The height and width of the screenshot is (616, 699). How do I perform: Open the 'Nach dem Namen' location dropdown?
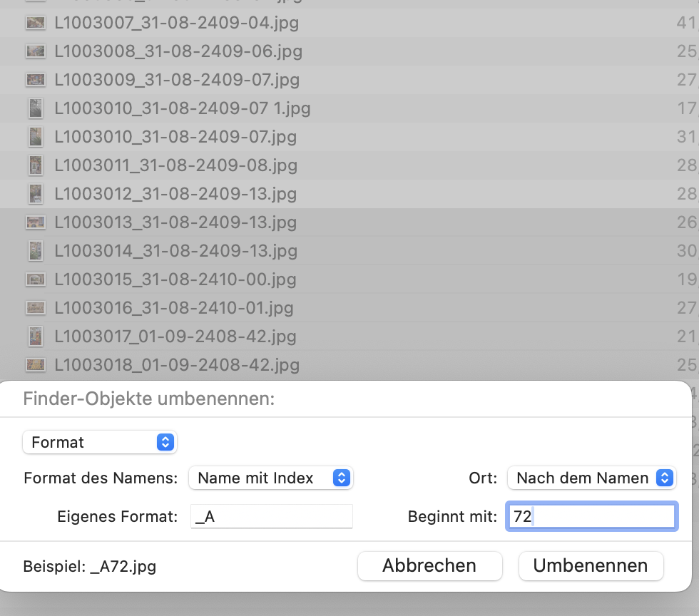[591, 478]
